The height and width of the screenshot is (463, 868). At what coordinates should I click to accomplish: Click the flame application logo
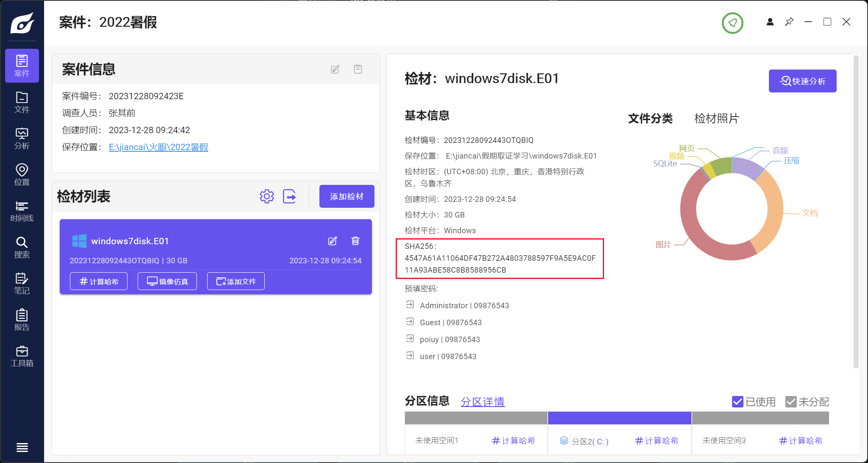pos(22,22)
